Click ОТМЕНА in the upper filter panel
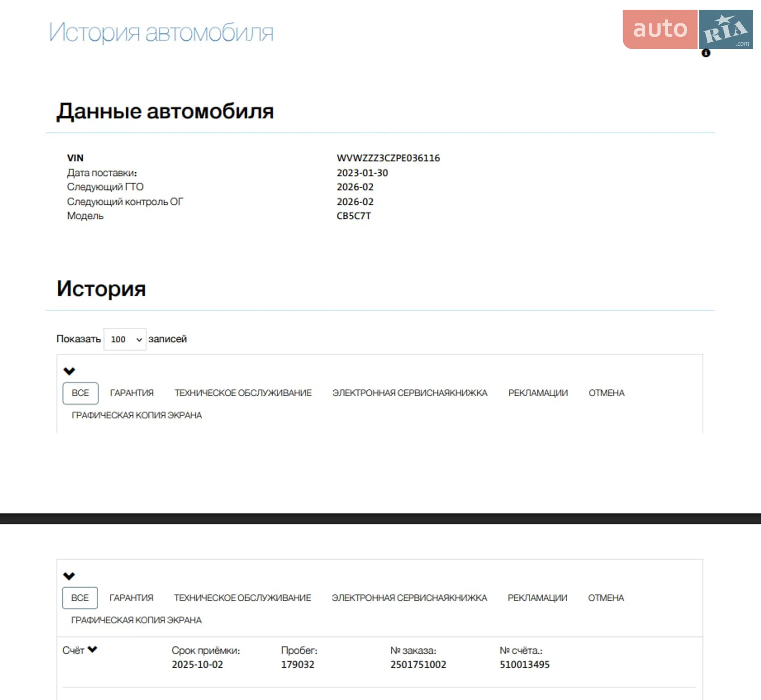This screenshot has height=700, width=761. pos(606,393)
